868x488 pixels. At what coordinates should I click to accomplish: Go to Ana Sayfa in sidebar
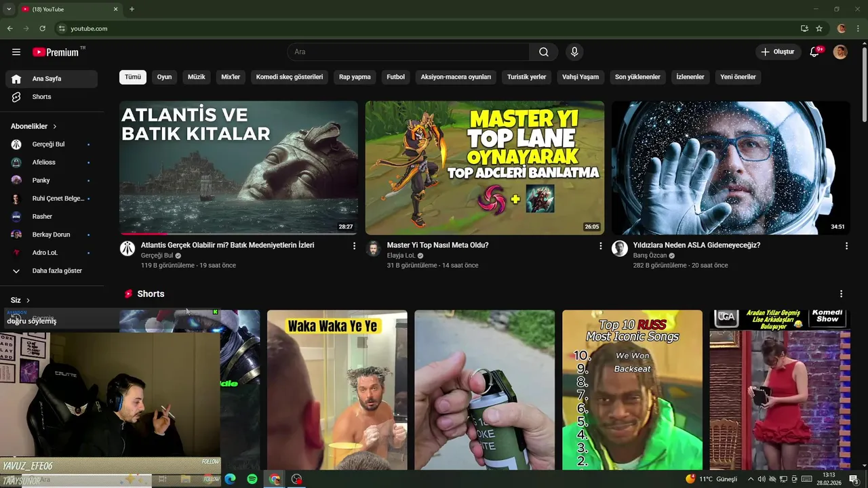coord(52,79)
